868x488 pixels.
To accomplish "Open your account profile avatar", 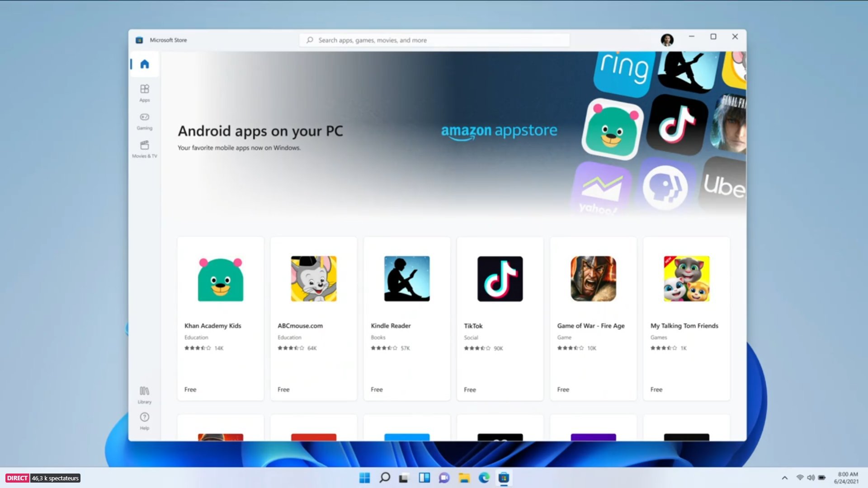I will 667,40.
